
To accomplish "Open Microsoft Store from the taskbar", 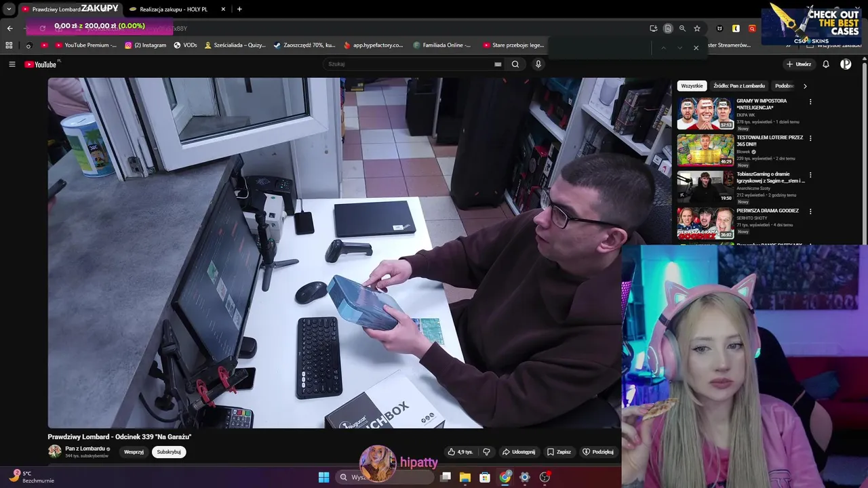I will pos(485,477).
